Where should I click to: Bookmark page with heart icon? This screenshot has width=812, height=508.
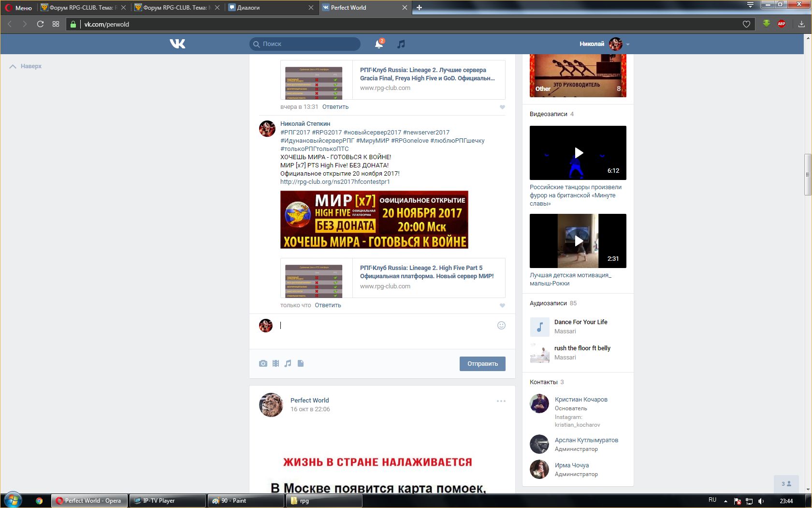(746, 24)
